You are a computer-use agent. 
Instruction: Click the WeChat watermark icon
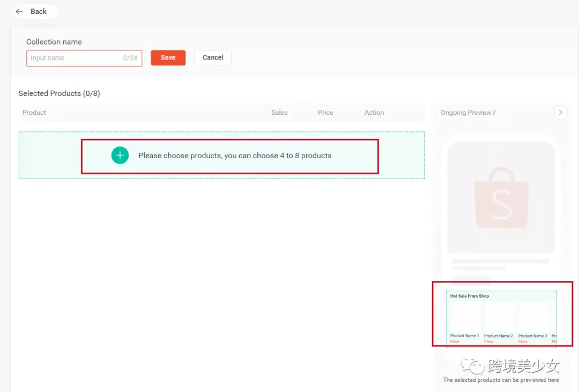[473, 366]
